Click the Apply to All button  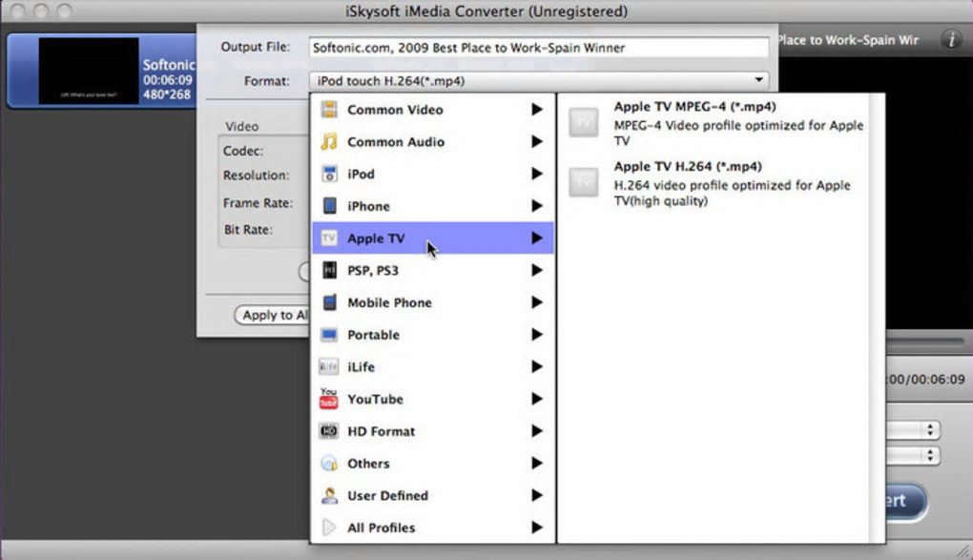pyautogui.click(x=272, y=315)
